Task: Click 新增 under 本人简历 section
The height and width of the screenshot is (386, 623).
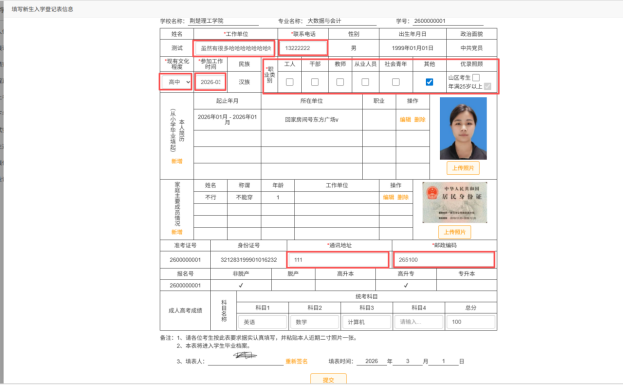Action: coord(177,161)
